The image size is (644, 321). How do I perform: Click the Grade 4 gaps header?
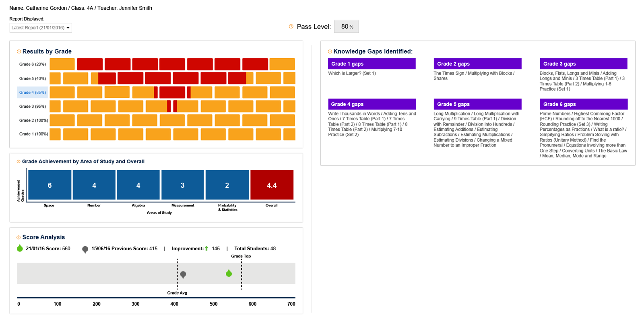click(x=372, y=104)
